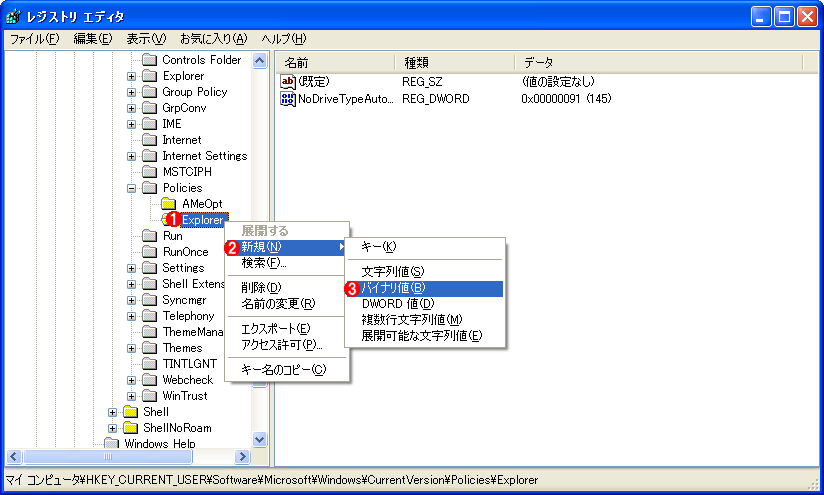The width and height of the screenshot is (824, 495).
Task: Choose 複数行文字列値(M) in the submenu
Action: point(425,319)
